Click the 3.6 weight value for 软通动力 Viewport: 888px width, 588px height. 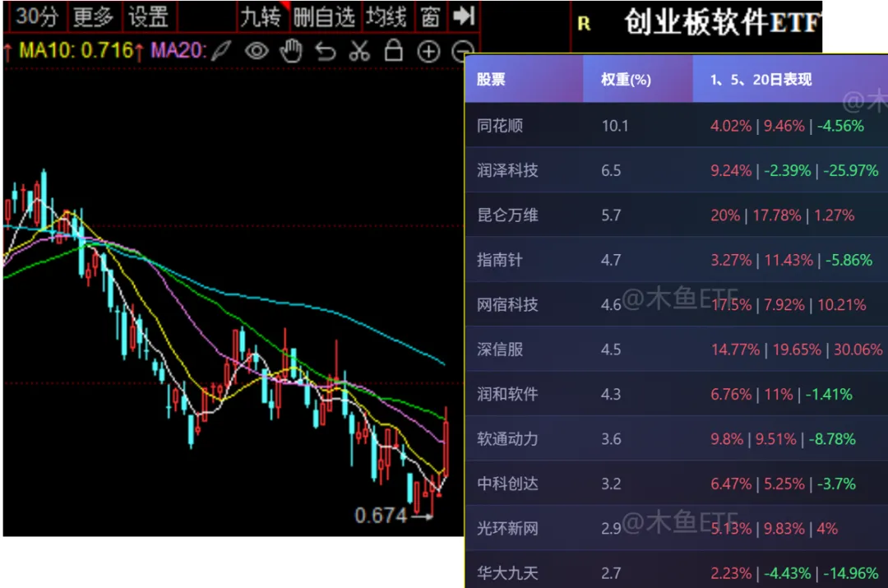coord(610,439)
